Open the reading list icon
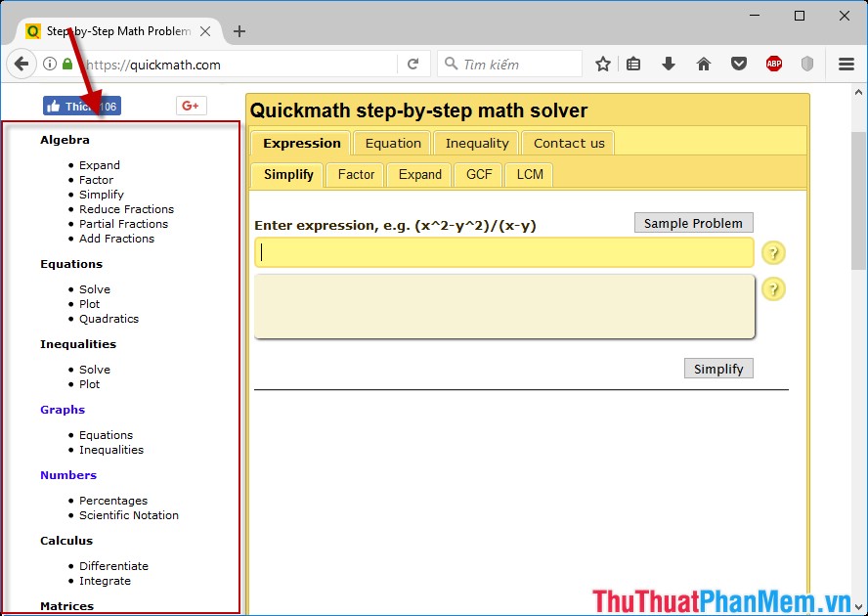Screen dimensions: 868x616 point(633,64)
